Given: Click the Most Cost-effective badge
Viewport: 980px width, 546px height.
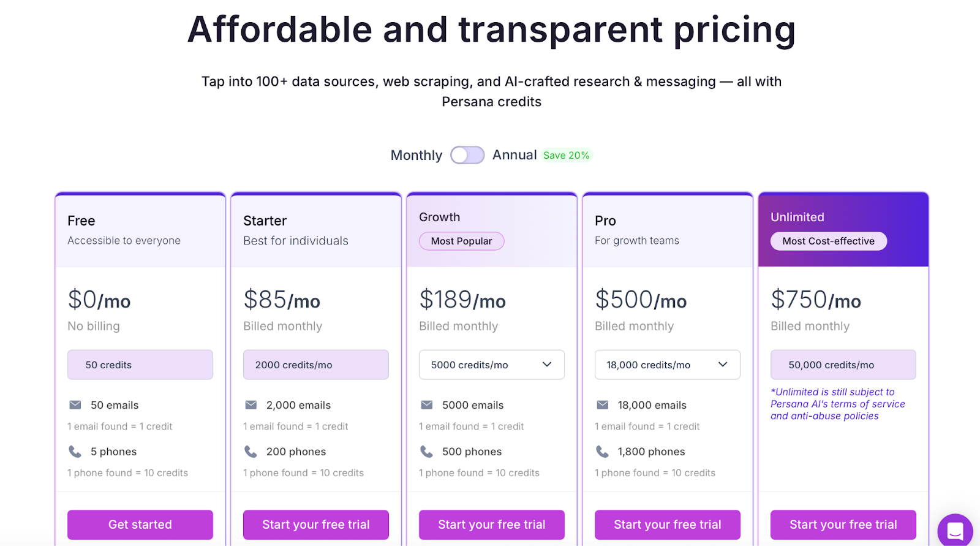Looking at the screenshot, I should pos(828,241).
